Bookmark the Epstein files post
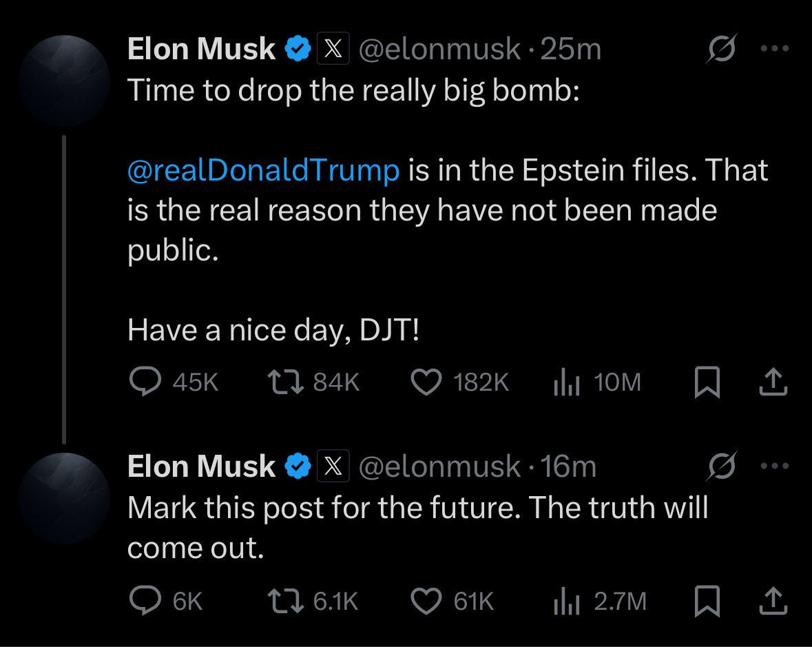The height and width of the screenshot is (647, 812). click(707, 382)
